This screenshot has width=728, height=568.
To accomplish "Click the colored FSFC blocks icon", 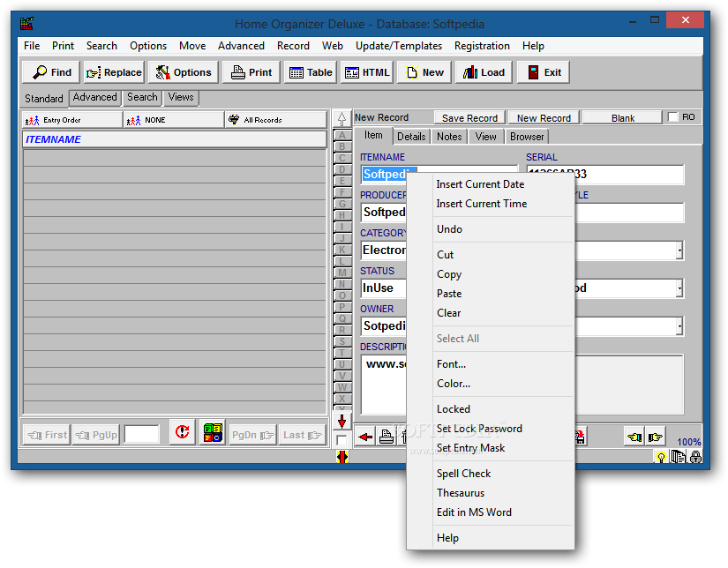I will point(213,432).
